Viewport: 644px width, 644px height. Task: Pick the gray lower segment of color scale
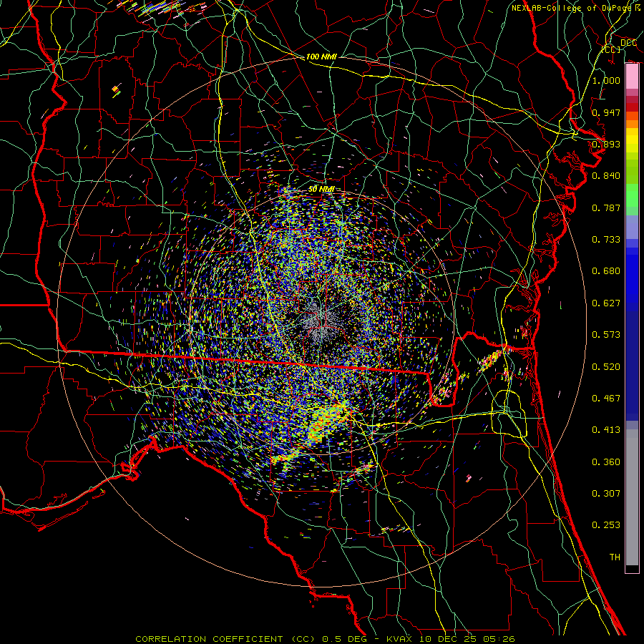click(x=632, y=497)
